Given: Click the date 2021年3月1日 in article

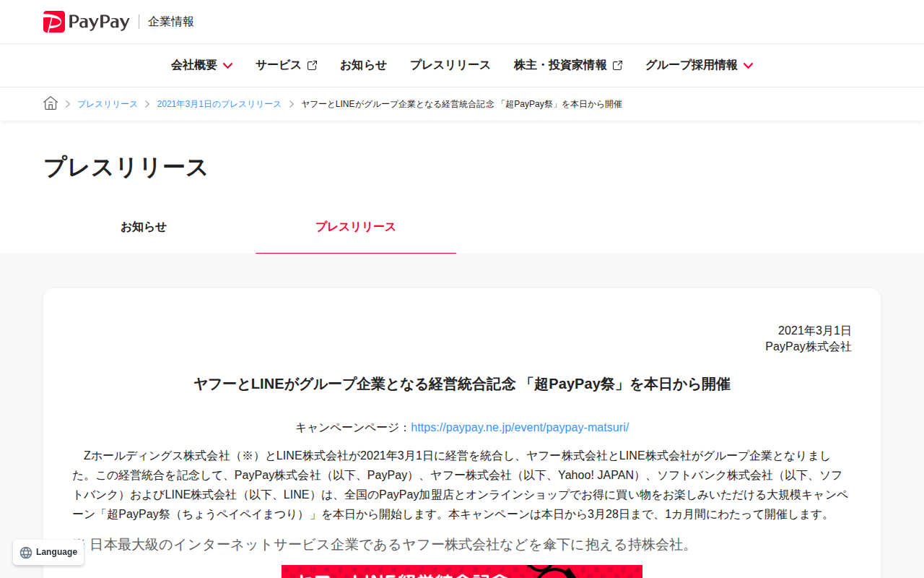Looking at the screenshot, I should (x=815, y=331).
